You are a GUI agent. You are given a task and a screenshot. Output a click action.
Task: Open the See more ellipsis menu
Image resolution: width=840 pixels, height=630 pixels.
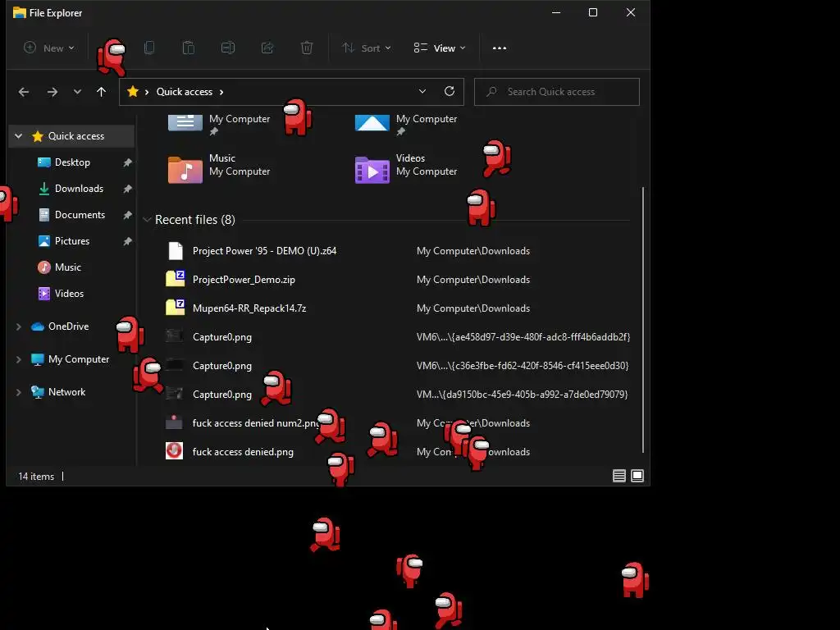[500, 48]
